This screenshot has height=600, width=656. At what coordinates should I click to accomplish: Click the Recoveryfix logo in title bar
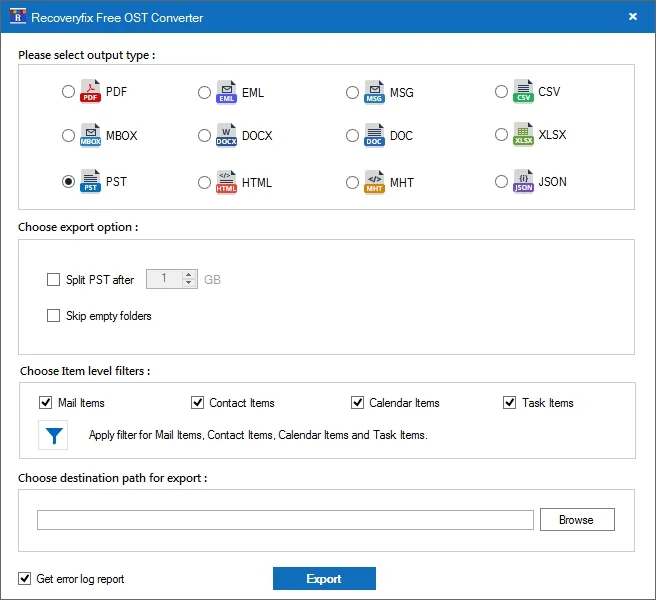[x=18, y=17]
